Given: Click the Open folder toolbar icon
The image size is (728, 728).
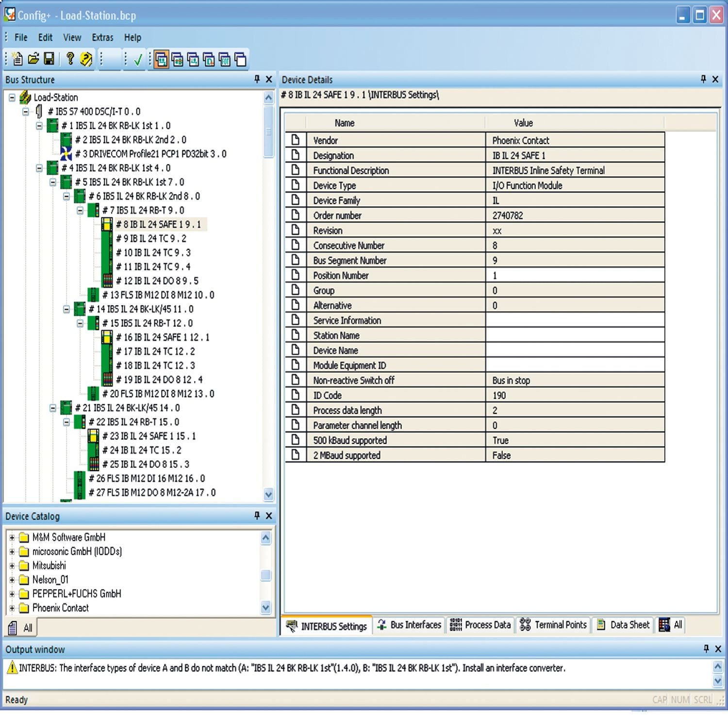Looking at the screenshot, I should tap(33, 59).
